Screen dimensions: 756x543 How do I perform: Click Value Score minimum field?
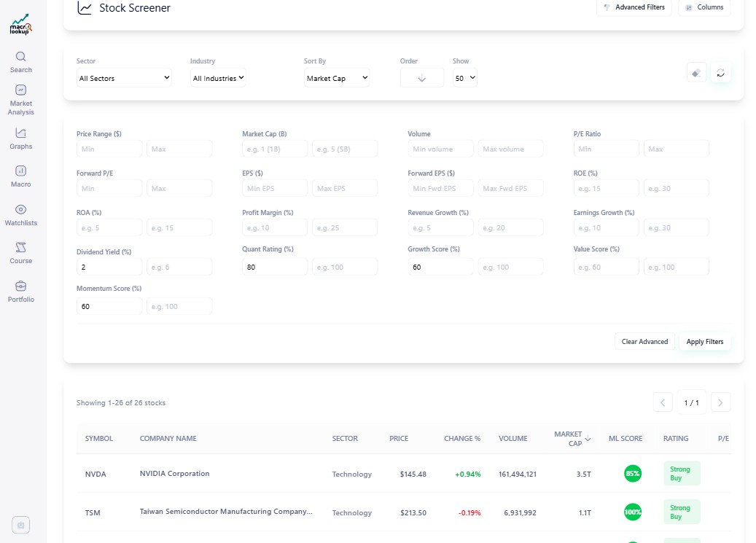coord(606,267)
